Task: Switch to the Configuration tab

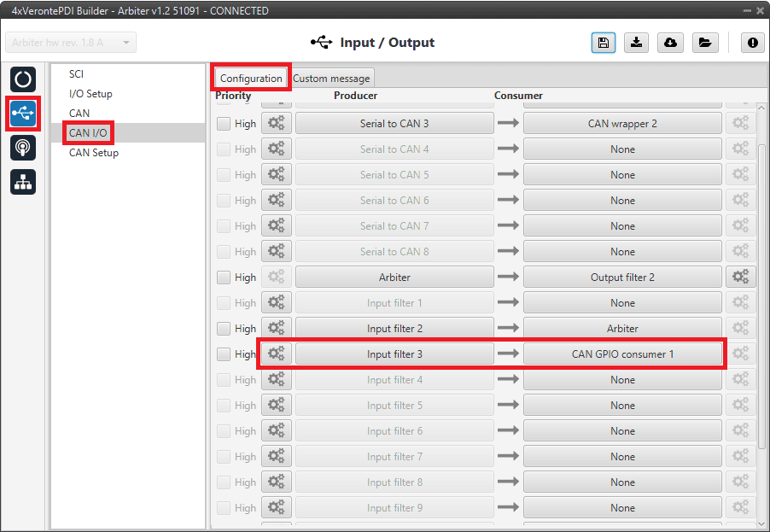Action: point(251,78)
